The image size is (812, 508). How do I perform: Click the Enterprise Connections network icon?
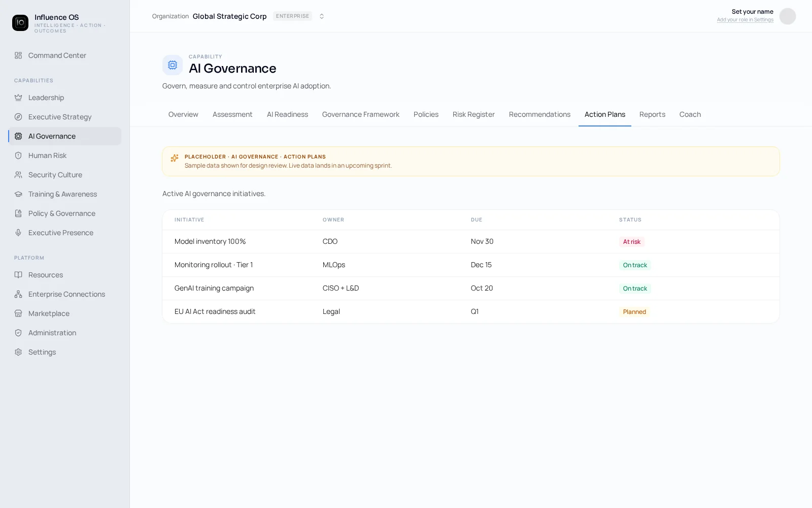tap(18, 294)
